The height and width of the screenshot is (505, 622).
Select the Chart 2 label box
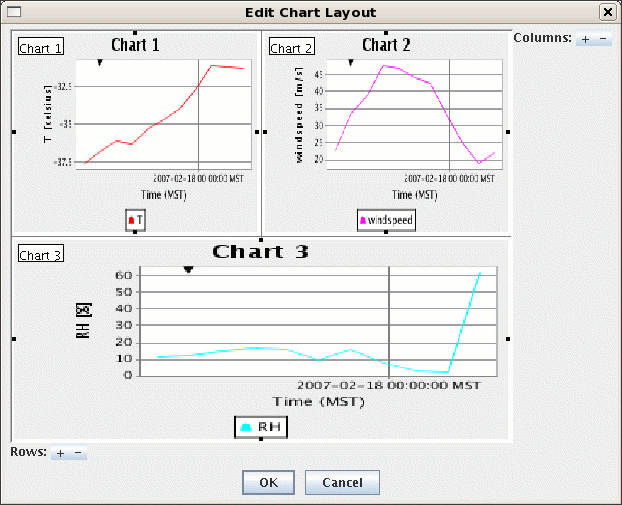(291, 48)
